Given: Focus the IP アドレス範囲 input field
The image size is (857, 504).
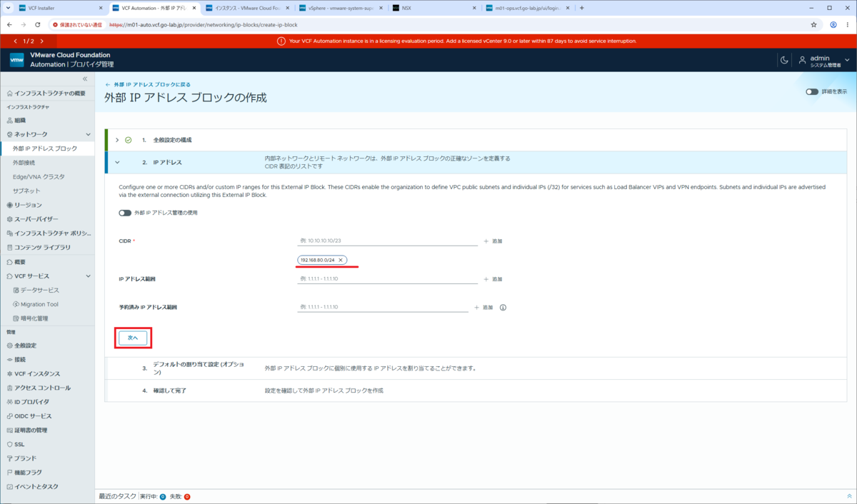Looking at the screenshot, I should pyautogui.click(x=388, y=278).
